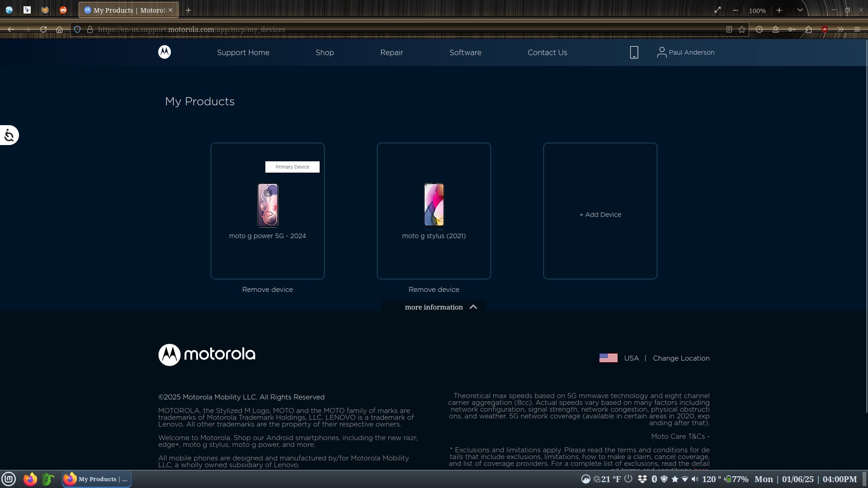Open the phone device icon in header
This screenshot has width=868, height=488.
point(634,52)
